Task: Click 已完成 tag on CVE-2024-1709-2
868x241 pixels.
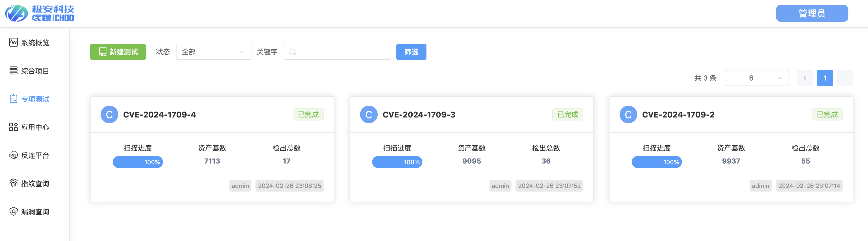Action: [827, 115]
